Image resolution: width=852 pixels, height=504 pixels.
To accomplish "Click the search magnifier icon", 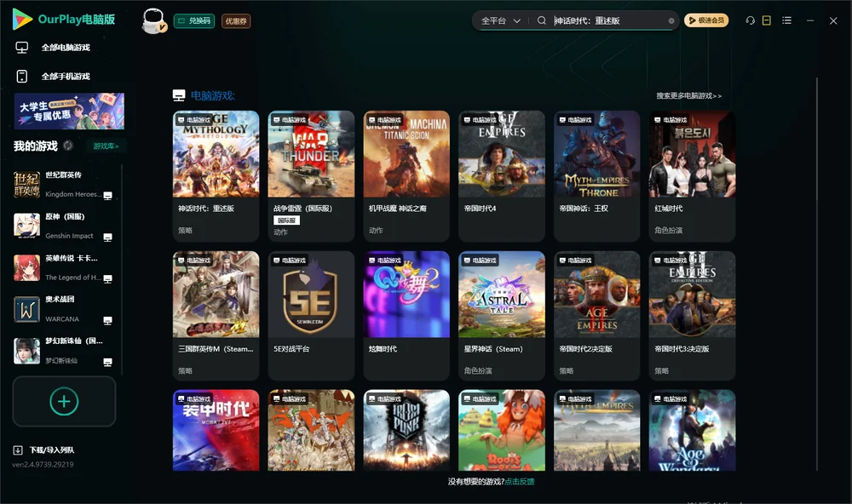I will (542, 20).
